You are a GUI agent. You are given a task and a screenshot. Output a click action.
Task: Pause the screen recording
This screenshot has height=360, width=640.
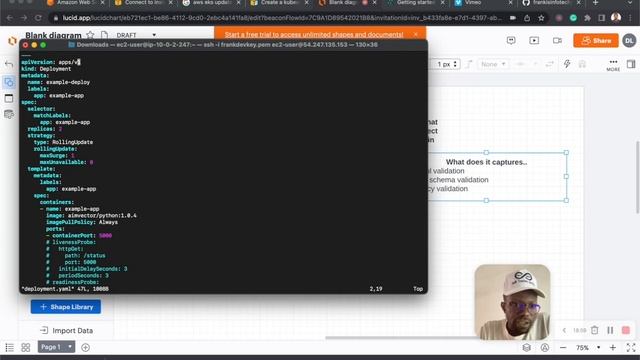pyautogui.click(x=610, y=330)
